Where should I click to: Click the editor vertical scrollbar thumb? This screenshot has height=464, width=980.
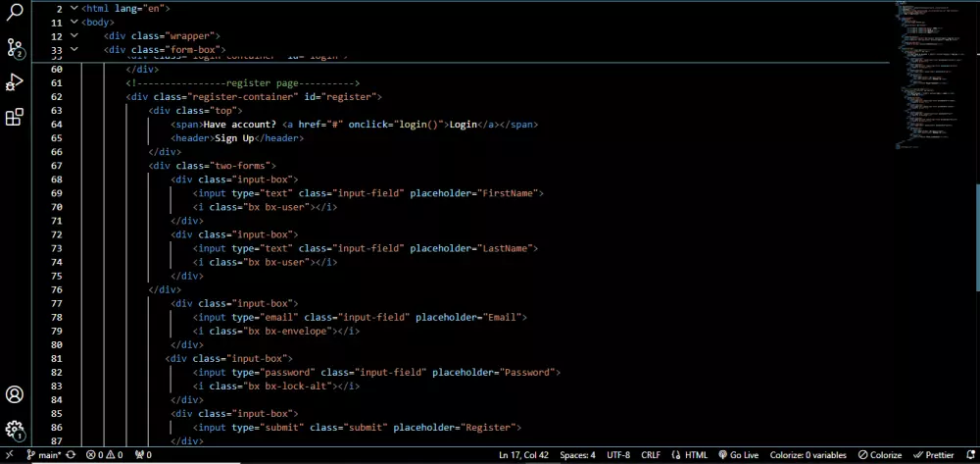pyautogui.click(x=976, y=237)
